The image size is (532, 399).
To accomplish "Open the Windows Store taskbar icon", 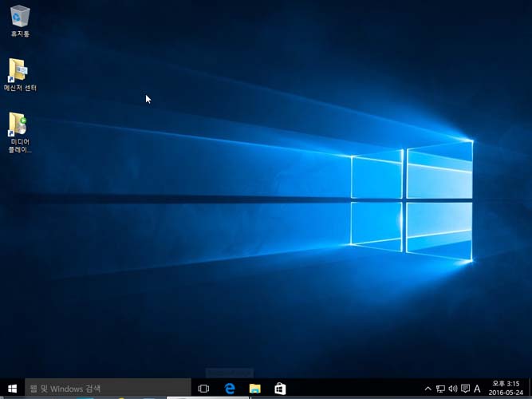I will pyautogui.click(x=280, y=389).
